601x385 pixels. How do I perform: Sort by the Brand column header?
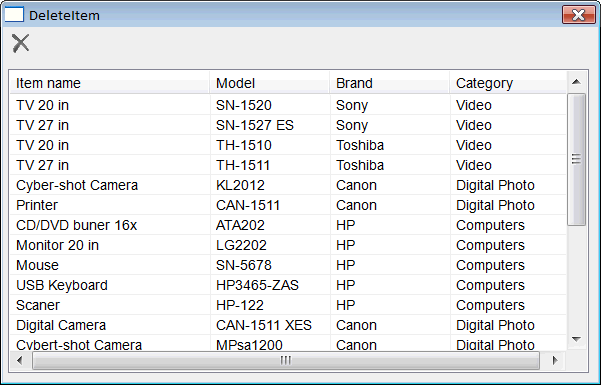tap(389, 83)
